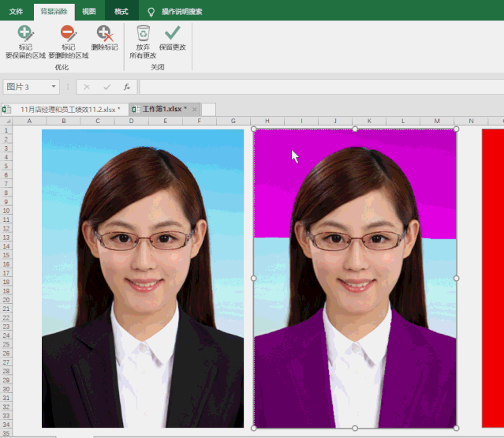Open the 文件 menu
Viewport: 504px width, 438px height.
coord(16,12)
